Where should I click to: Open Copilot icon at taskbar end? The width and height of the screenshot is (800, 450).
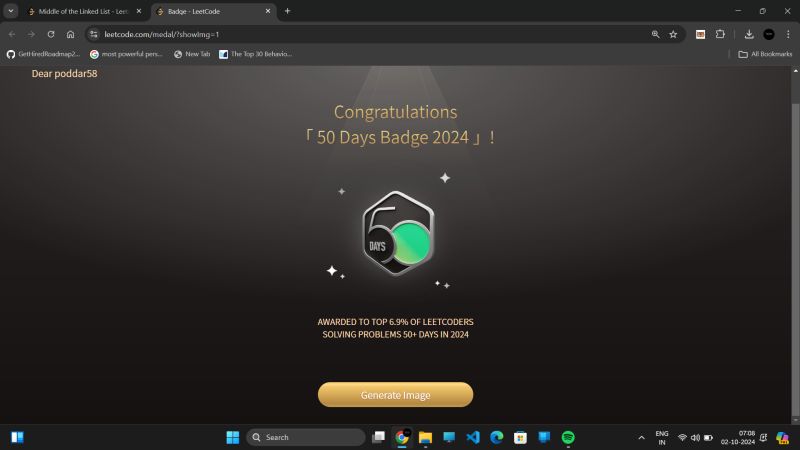[x=782, y=437]
